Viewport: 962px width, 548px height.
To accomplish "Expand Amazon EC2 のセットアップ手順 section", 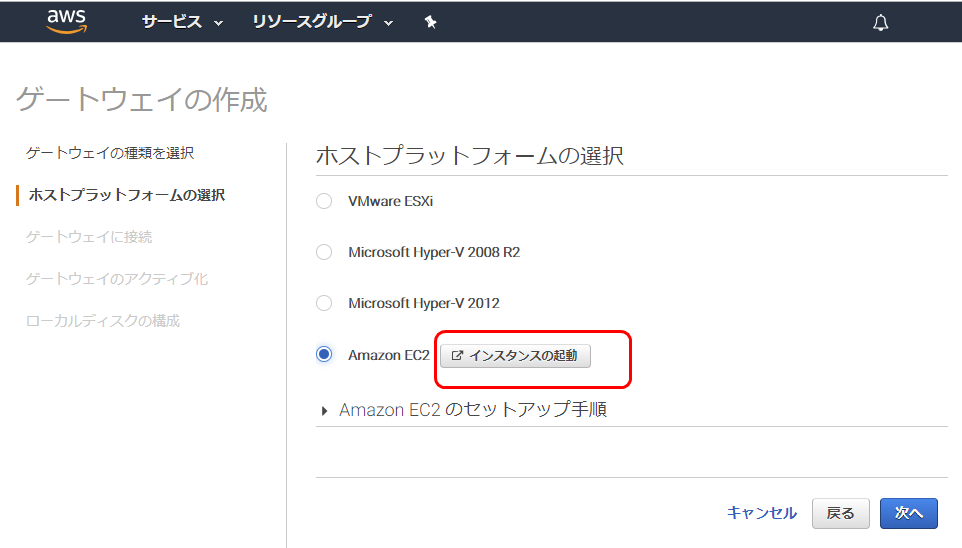I will [464, 409].
